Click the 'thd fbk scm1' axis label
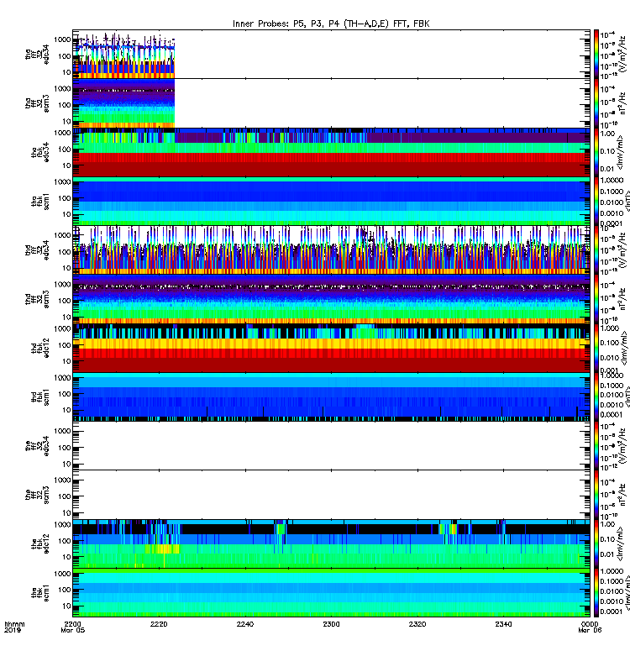Image resolution: width=630 pixels, height=672 pixels. click(x=40, y=396)
